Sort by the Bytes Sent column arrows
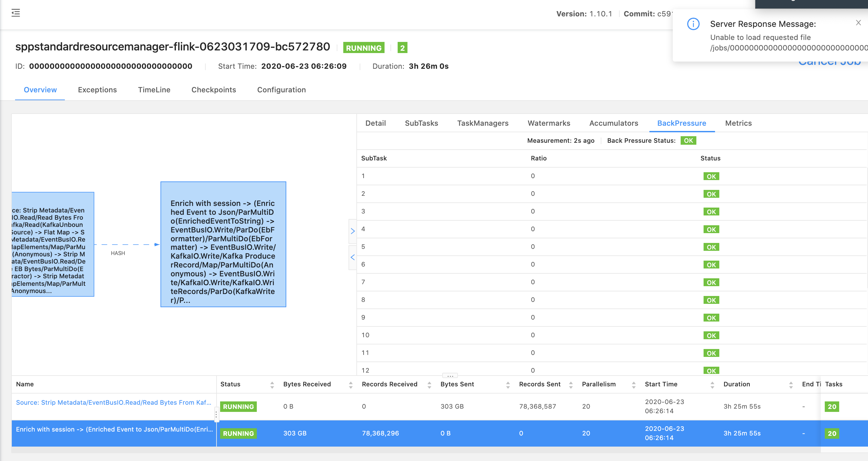Viewport: 868px width, 461px height. click(507, 385)
